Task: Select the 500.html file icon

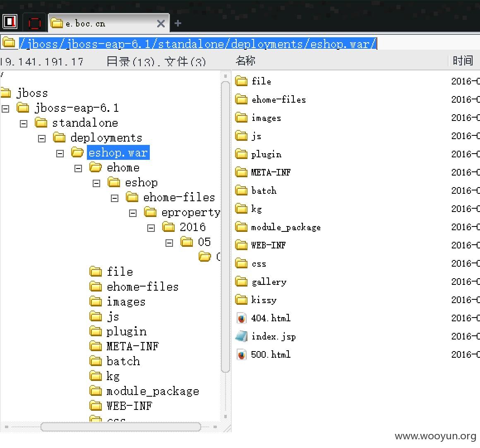Action: (242, 355)
